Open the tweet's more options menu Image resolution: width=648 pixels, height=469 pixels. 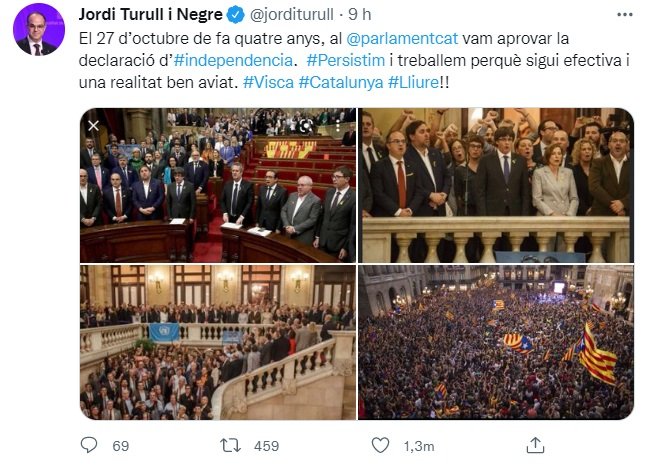pos(624,15)
